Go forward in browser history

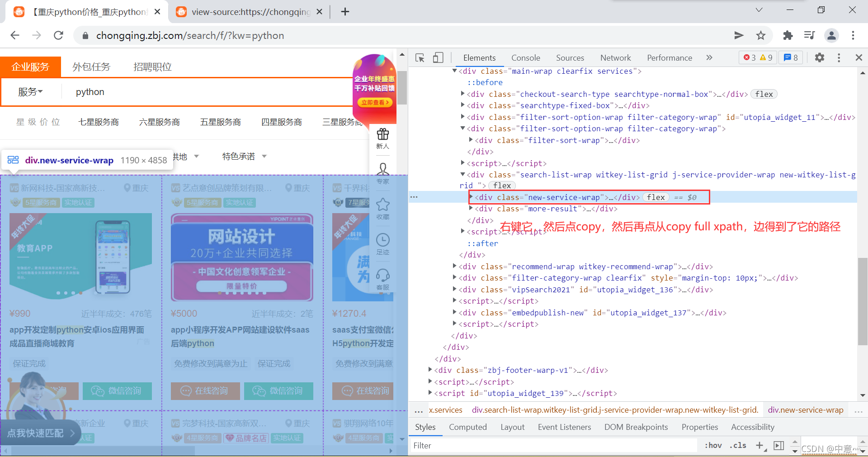pos(37,35)
